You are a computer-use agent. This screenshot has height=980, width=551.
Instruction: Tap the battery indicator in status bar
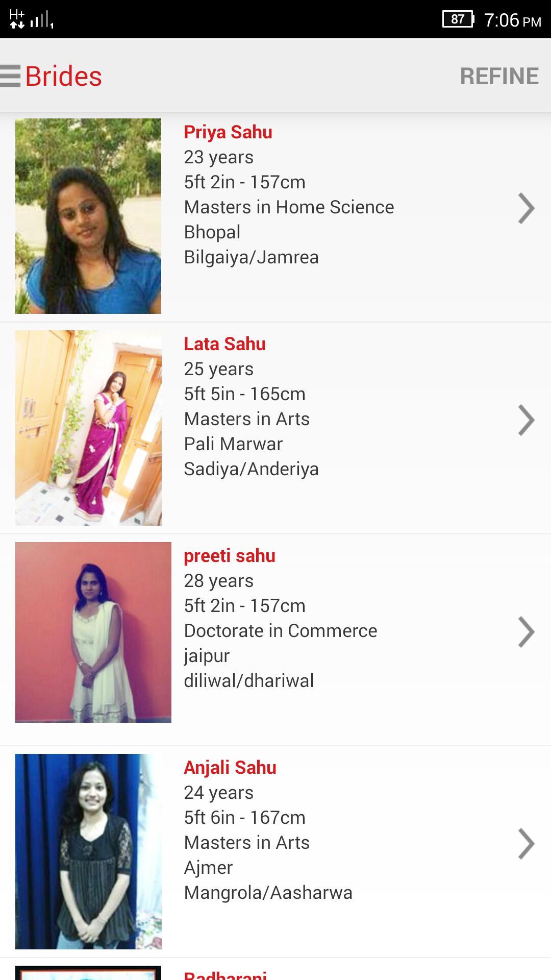click(x=458, y=19)
